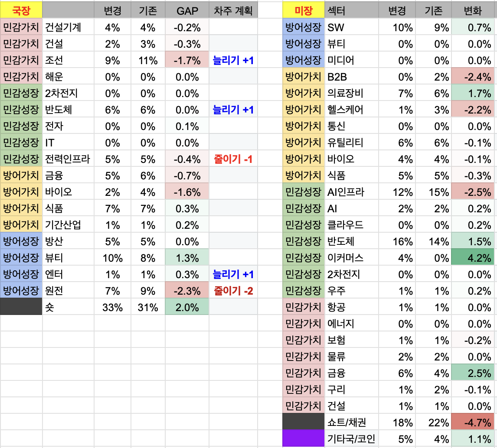Select the yellow 미장 header cell
The image size is (497, 448).
coord(303,10)
